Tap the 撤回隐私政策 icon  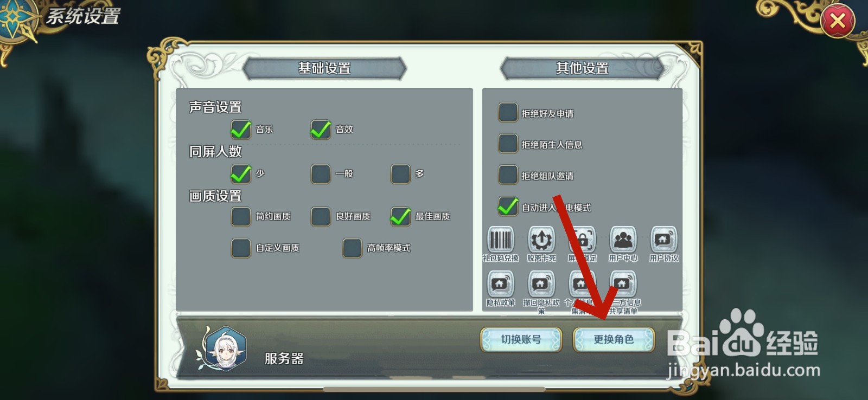[x=541, y=284]
